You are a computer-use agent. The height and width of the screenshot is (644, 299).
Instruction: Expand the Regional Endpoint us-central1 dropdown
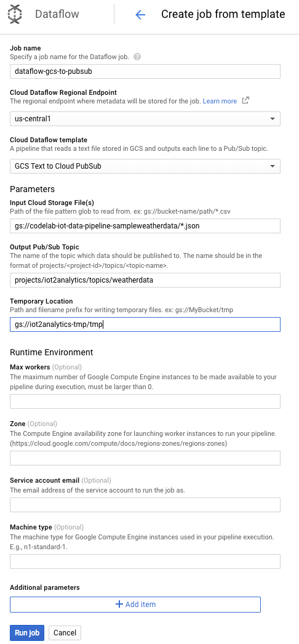[x=145, y=119]
